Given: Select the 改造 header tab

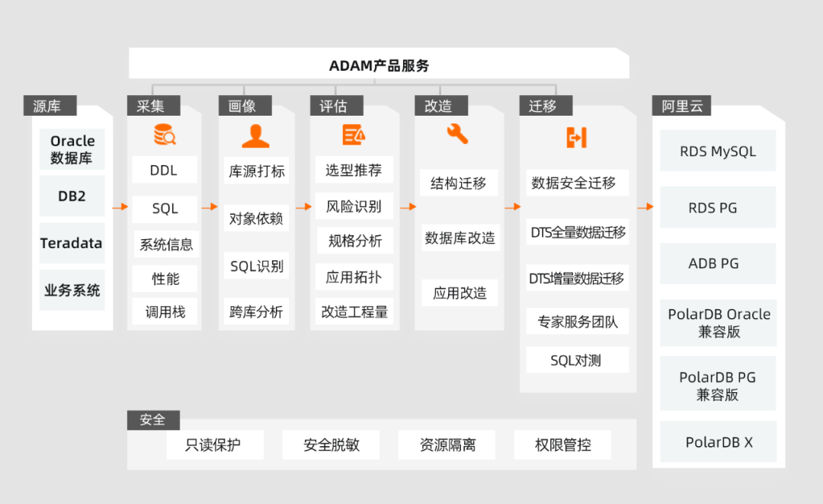Looking at the screenshot, I should coord(441,105).
